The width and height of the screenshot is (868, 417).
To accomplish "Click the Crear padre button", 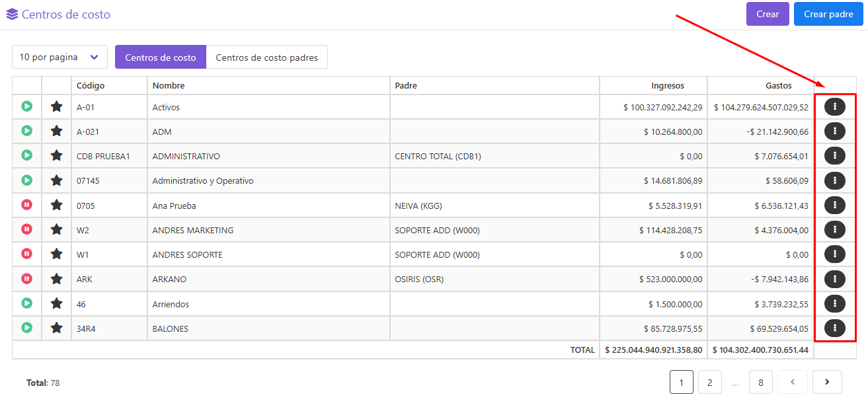I will [x=828, y=14].
